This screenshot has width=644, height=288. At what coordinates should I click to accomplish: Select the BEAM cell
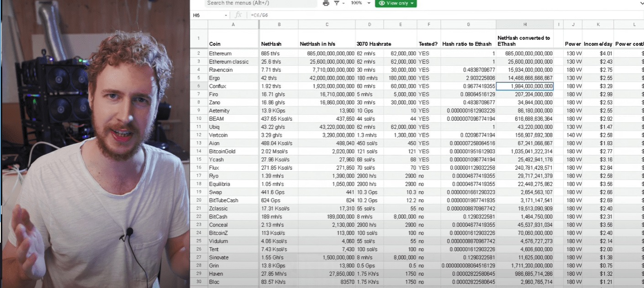click(x=233, y=119)
